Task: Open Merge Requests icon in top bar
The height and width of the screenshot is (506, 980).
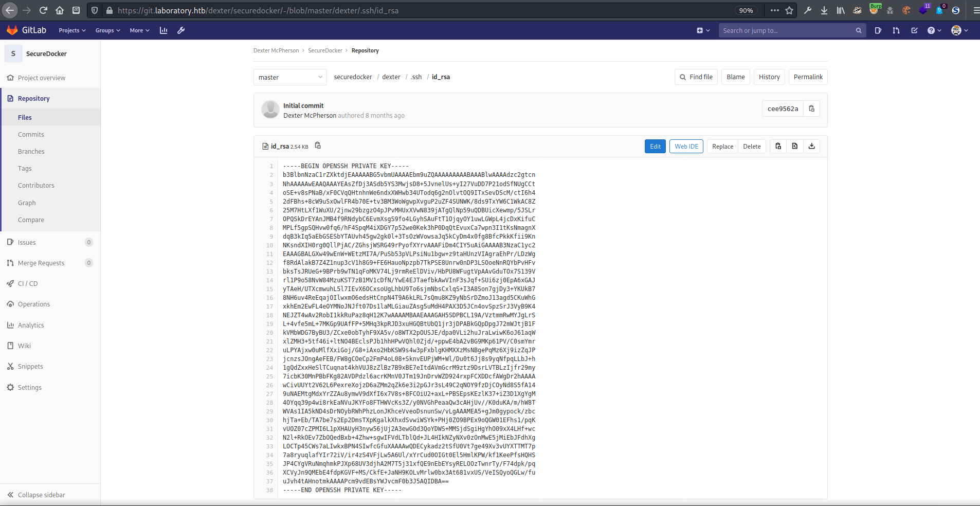Action: click(895, 30)
